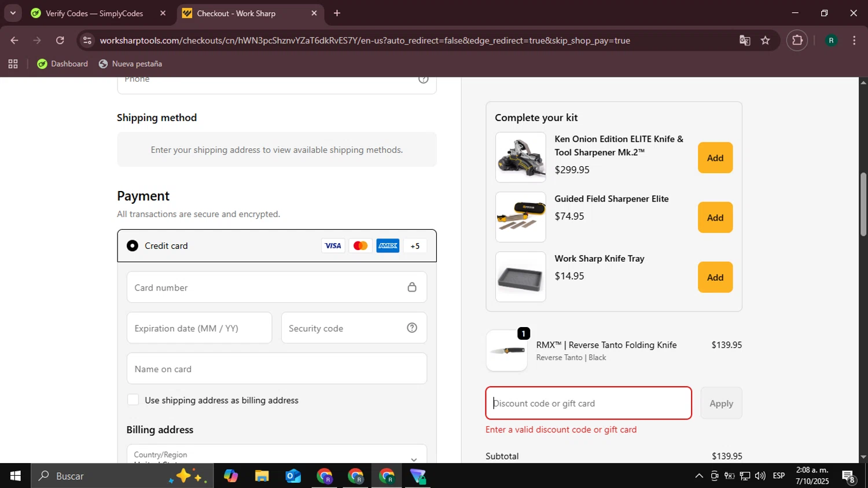Click the American Express logo
The image size is (868, 488).
pyautogui.click(x=388, y=245)
